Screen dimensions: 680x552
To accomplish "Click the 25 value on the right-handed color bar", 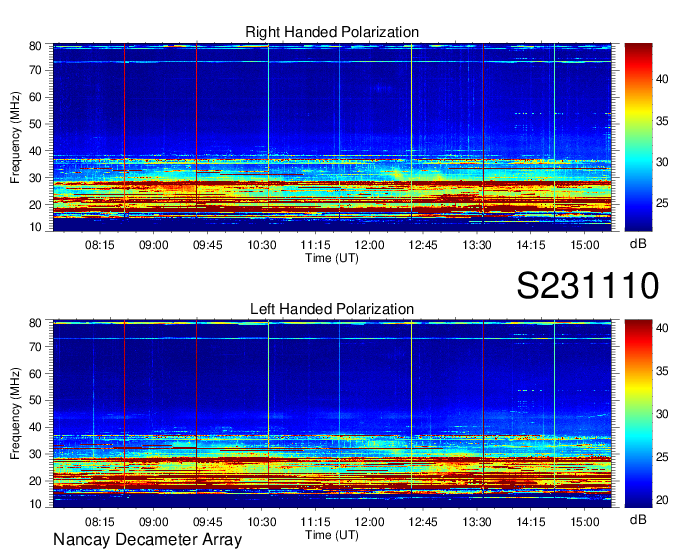I will click(662, 203).
